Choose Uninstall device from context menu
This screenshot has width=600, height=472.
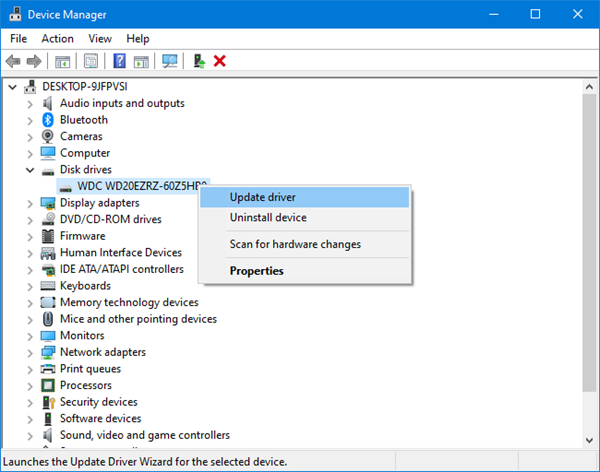click(x=305, y=217)
